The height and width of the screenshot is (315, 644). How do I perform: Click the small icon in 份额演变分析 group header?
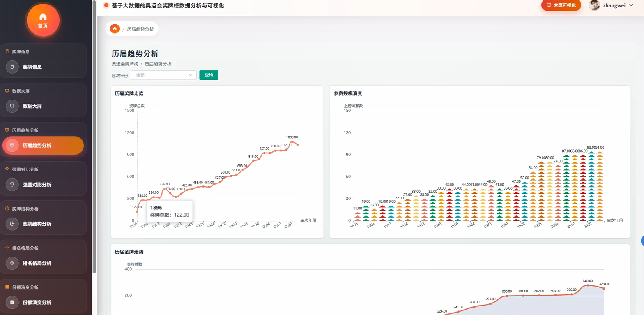(7, 287)
